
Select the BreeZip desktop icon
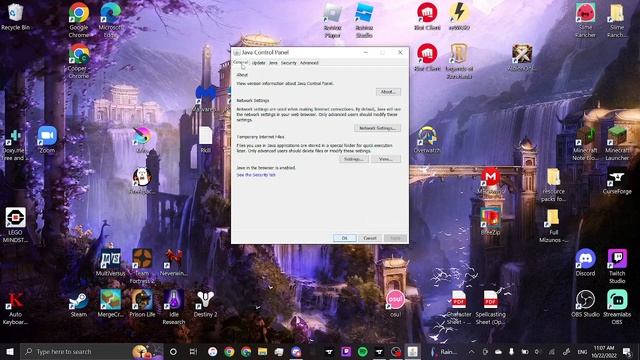click(x=490, y=221)
